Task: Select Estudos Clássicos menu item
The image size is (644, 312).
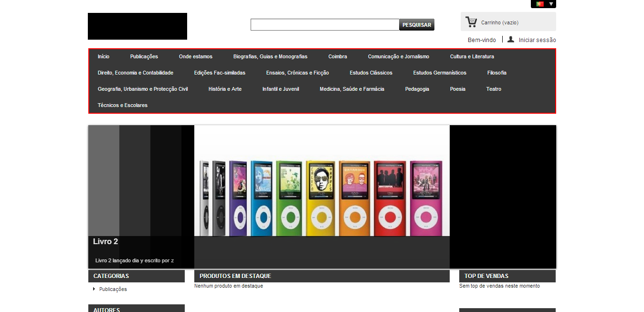Action: (x=371, y=73)
